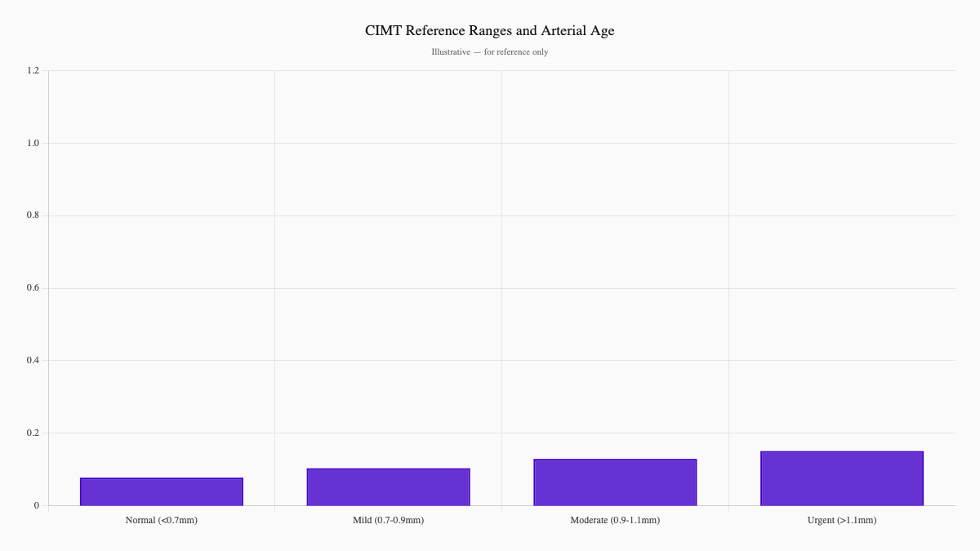Click the 0.8 y-axis tick label

click(31, 214)
